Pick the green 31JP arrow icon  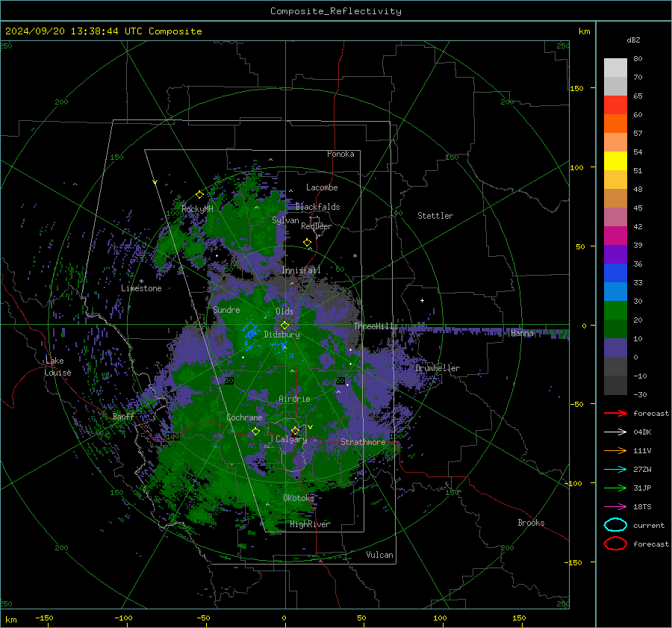(x=615, y=488)
